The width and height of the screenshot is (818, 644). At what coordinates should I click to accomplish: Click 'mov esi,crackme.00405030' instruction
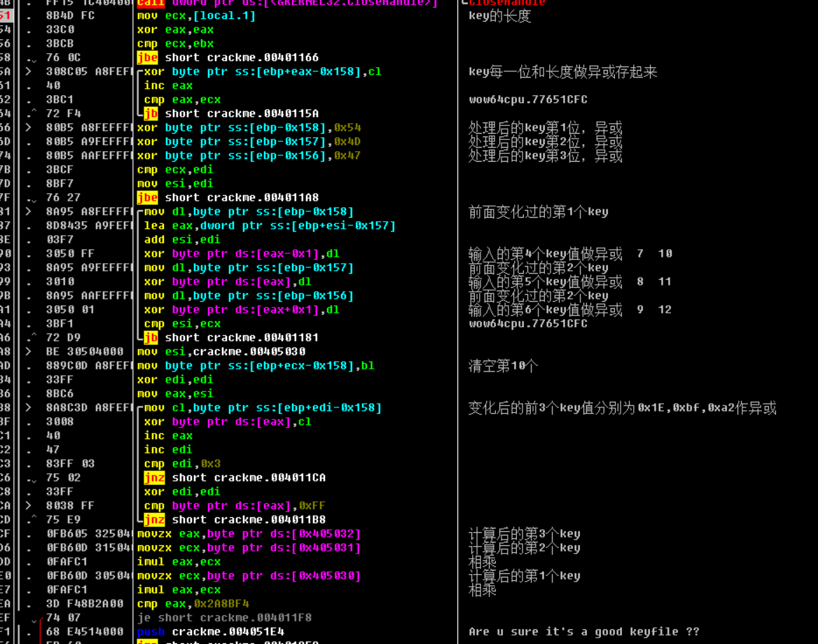[x=221, y=351]
